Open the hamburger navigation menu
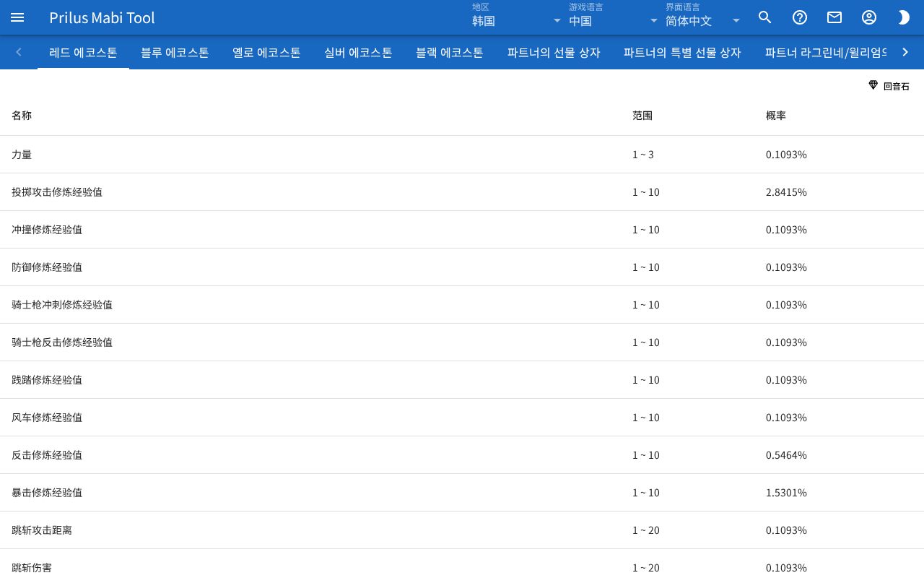 [17, 17]
